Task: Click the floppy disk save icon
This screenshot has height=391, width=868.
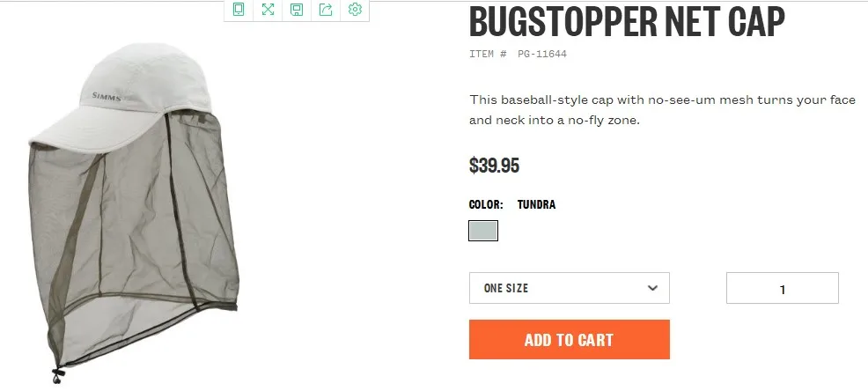Action: 297,10
